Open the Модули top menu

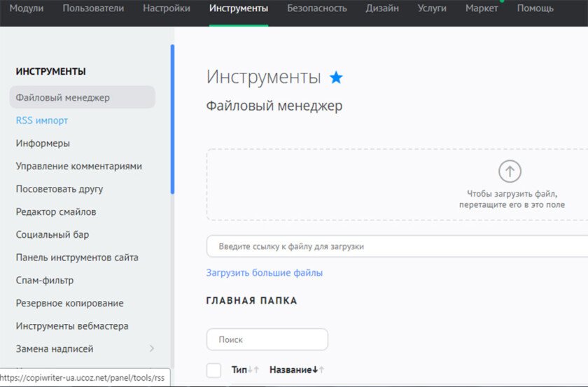pos(27,8)
